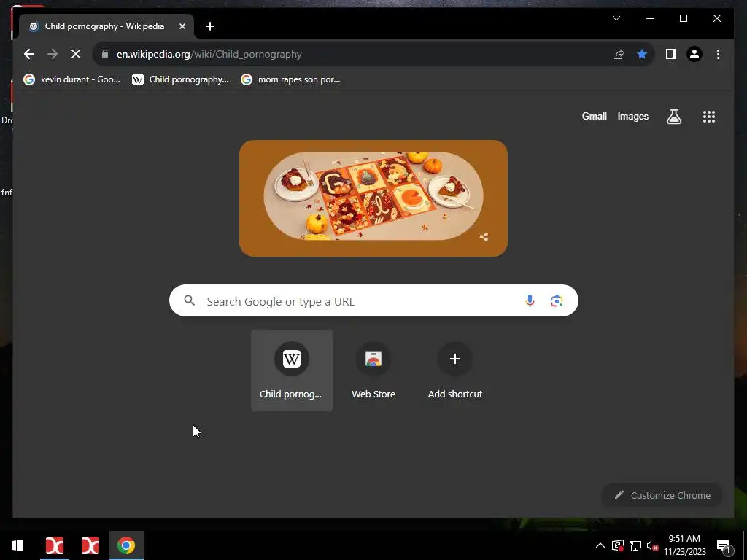Screen dimensions: 747x560
Task: Go back using the browser back arrow
Action: tap(29, 54)
